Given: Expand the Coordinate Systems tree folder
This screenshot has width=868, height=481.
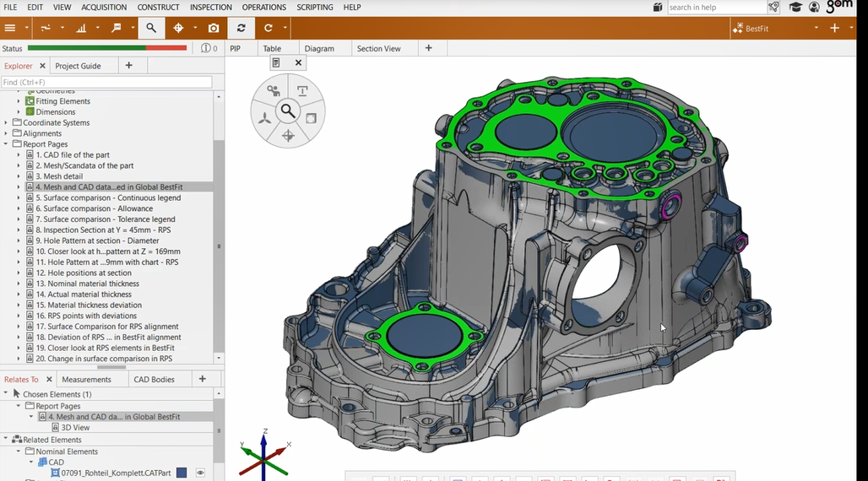Looking at the screenshot, I should 7,122.
